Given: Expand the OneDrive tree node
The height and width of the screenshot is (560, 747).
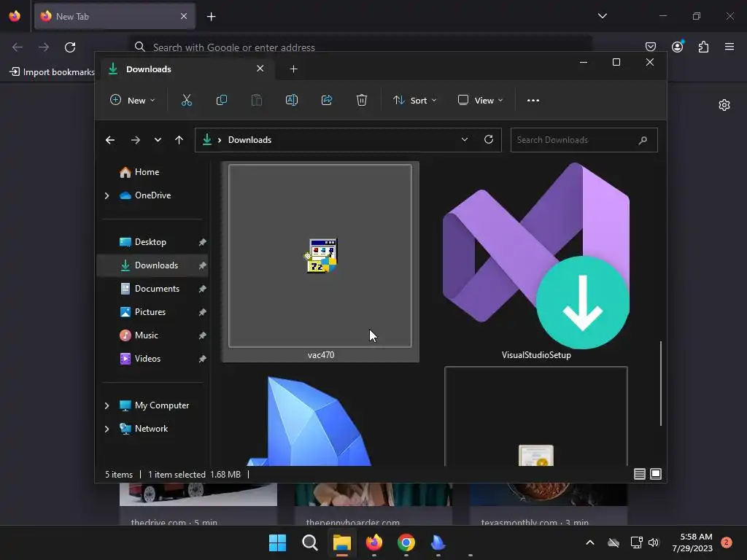Looking at the screenshot, I should (x=107, y=195).
